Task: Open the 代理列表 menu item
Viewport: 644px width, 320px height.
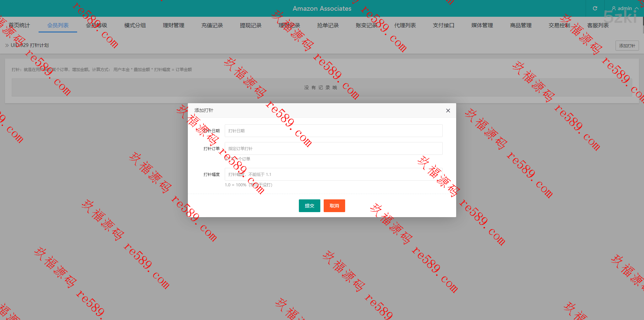Action: tap(405, 25)
